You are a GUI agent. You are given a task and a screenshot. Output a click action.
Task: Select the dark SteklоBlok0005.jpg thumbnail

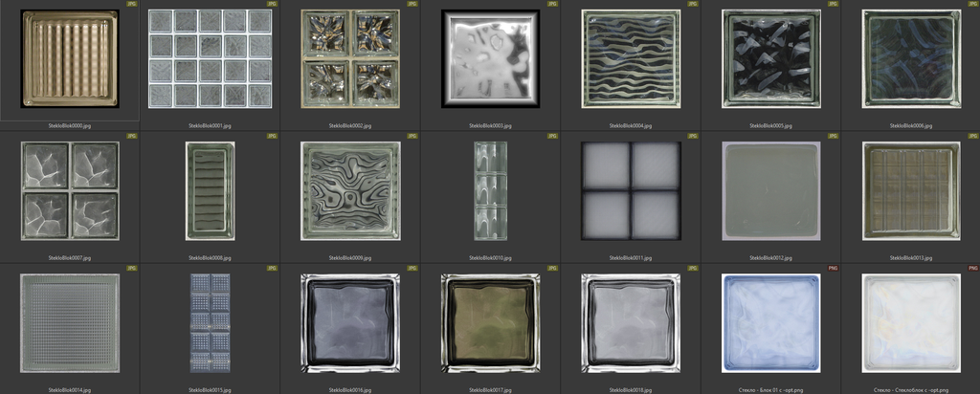[x=770, y=59]
